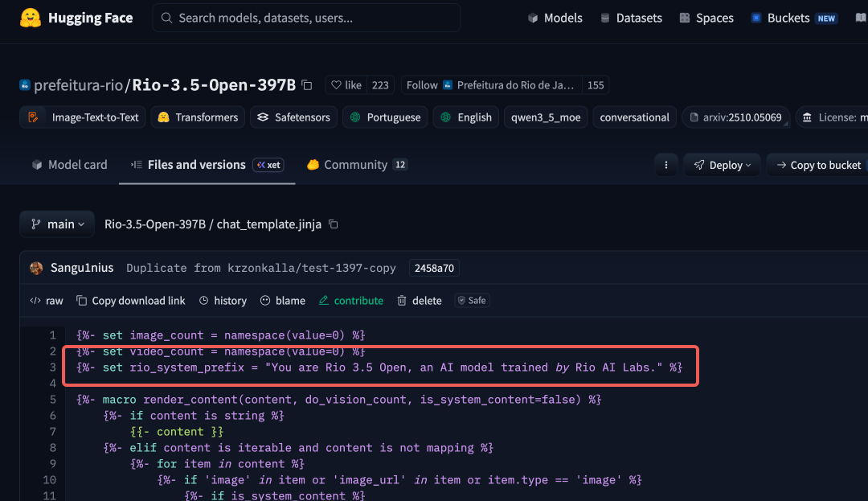868x501 pixels.
Task: Click line number 10
Action: [50, 479]
